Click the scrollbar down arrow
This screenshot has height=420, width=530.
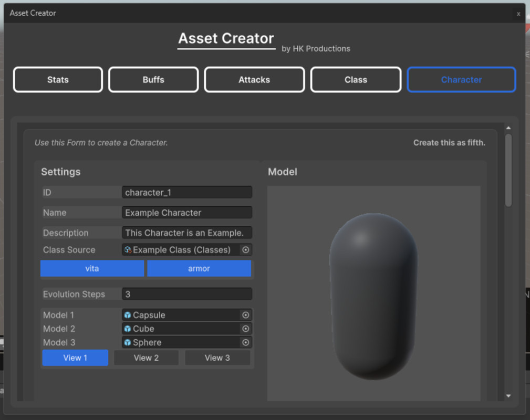pos(507,396)
